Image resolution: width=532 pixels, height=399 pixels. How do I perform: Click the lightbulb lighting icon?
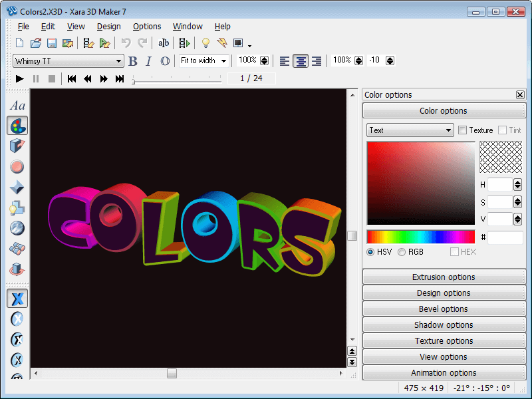coord(205,43)
